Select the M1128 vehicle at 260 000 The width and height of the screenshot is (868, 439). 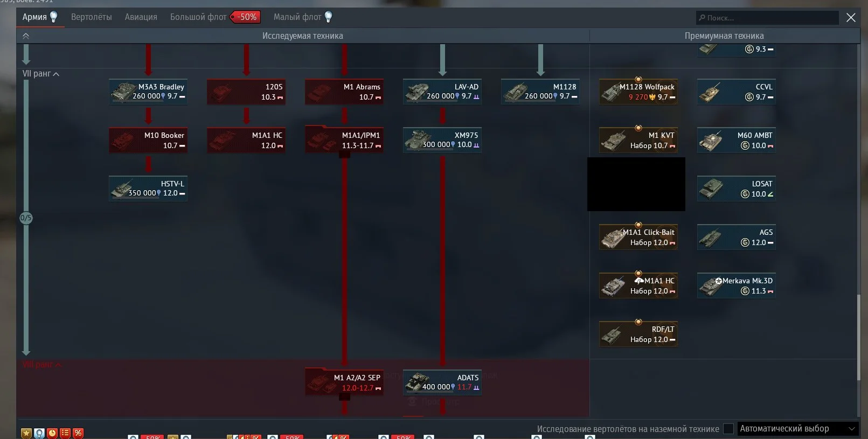pyautogui.click(x=540, y=92)
